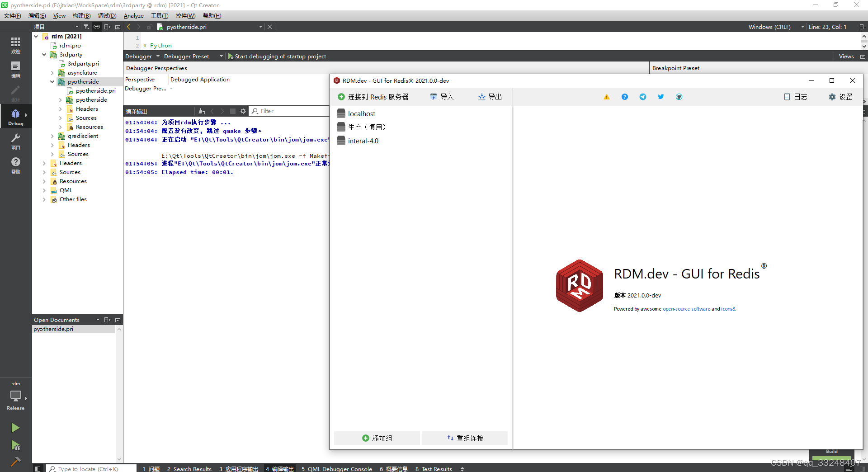The width and height of the screenshot is (868, 472).
Task: Open the Debugger dropdown
Action: (142, 57)
